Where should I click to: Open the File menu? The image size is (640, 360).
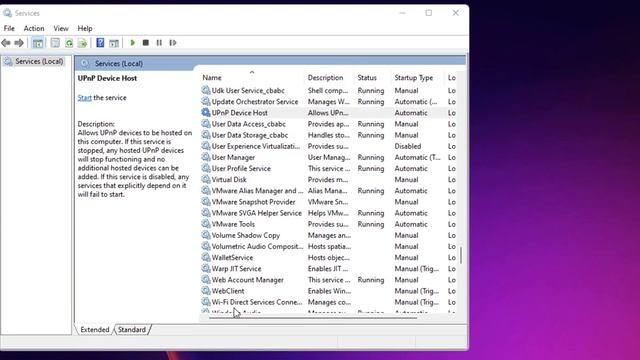click(9, 28)
